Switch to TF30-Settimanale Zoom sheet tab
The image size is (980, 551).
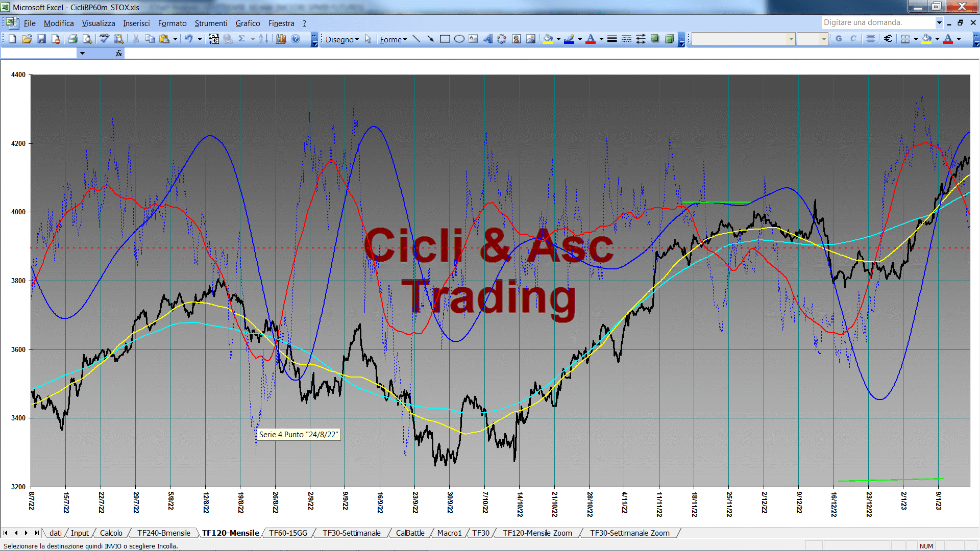click(630, 533)
